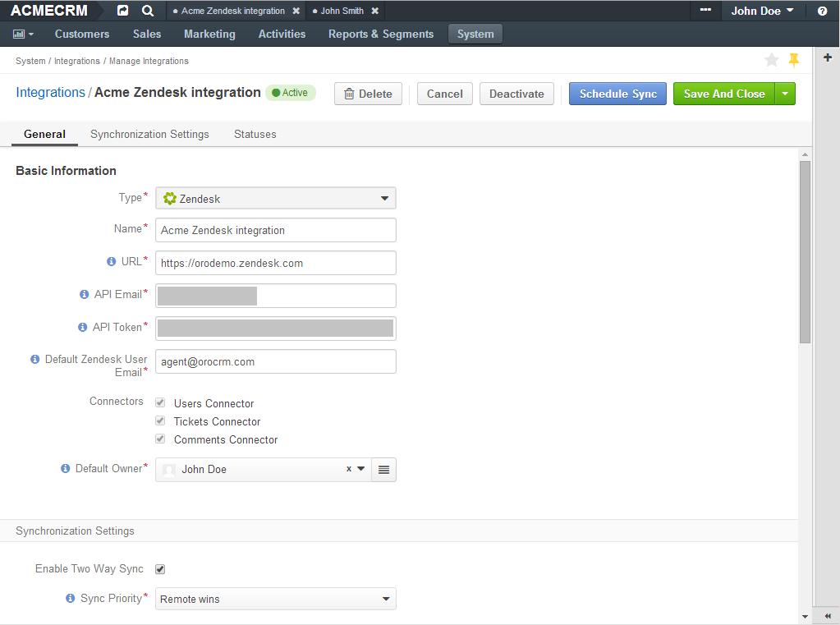
Task: Open the System menu
Action: 475,34
